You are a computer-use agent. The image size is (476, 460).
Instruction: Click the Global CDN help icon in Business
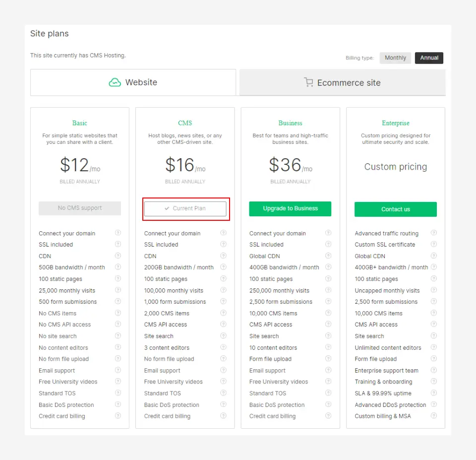(x=328, y=256)
